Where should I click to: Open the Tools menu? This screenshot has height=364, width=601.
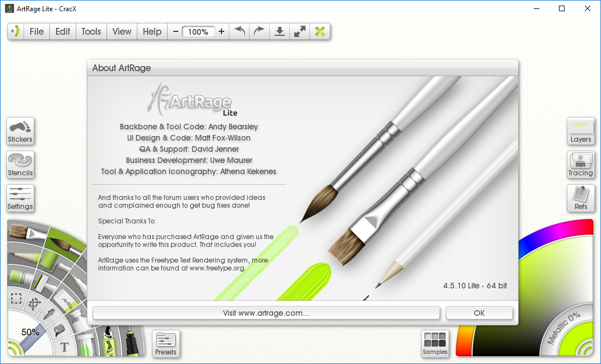(x=91, y=31)
